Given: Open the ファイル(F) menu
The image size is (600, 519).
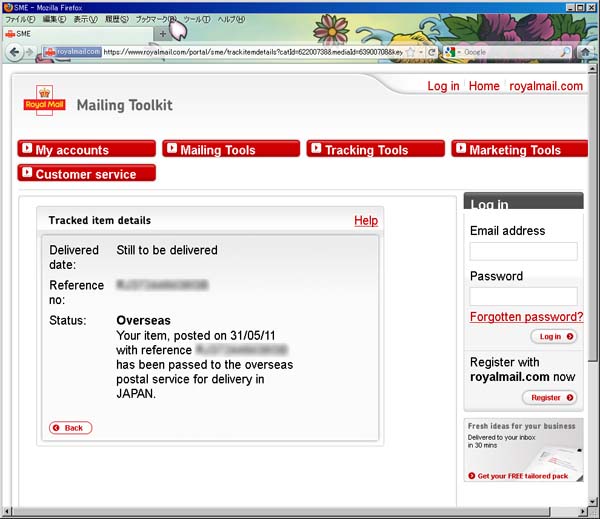Looking at the screenshot, I should [20, 19].
